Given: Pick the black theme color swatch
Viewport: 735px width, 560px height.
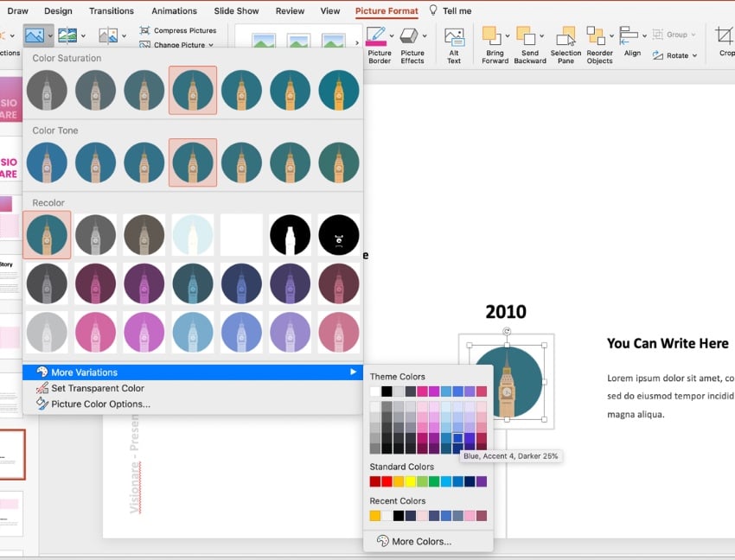Looking at the screenshot, I should (x=387, y=391).
